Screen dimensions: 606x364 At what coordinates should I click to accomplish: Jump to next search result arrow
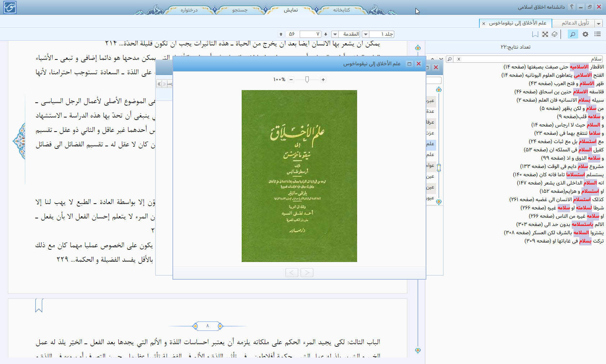[x=441, y=58]
